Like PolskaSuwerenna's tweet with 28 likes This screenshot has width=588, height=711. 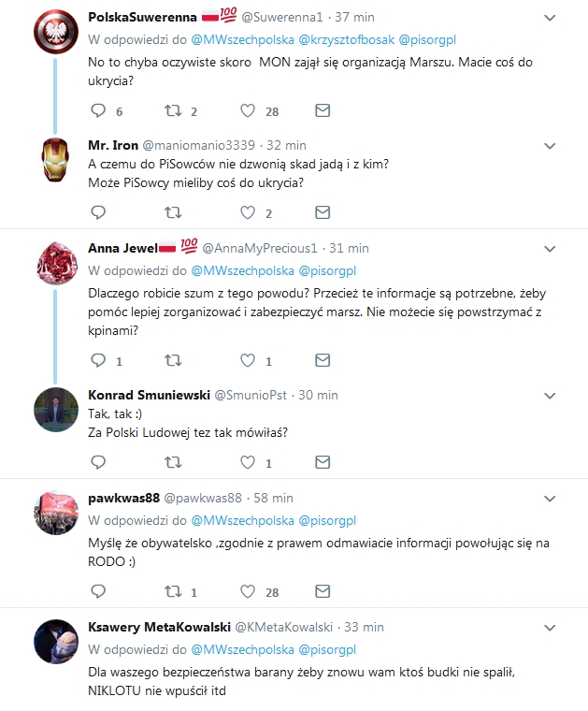[x=248, y=110]
